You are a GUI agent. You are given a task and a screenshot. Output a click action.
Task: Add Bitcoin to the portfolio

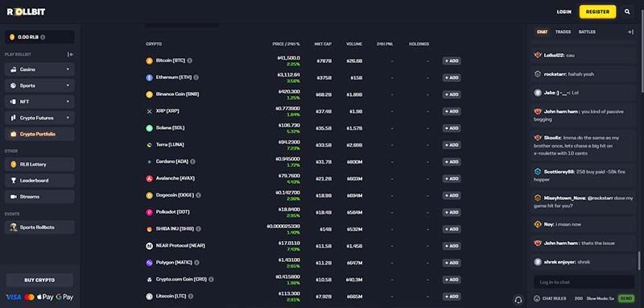click(x=452, y=60)
